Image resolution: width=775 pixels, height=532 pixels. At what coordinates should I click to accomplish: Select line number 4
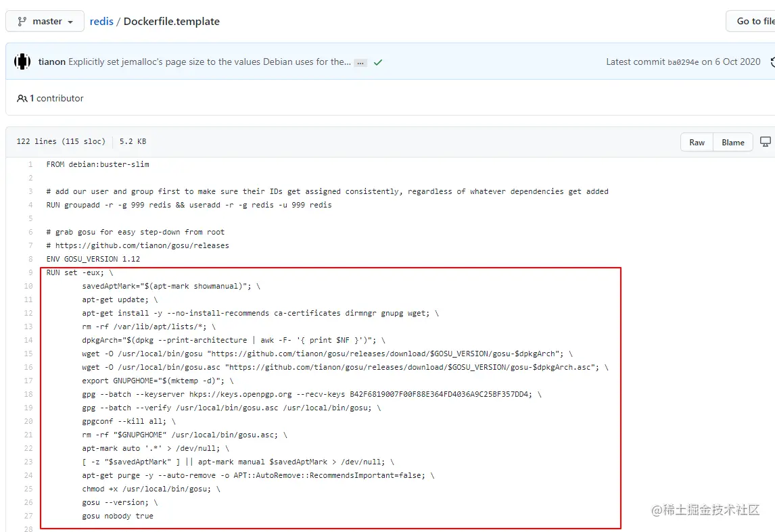pos(30,205)
